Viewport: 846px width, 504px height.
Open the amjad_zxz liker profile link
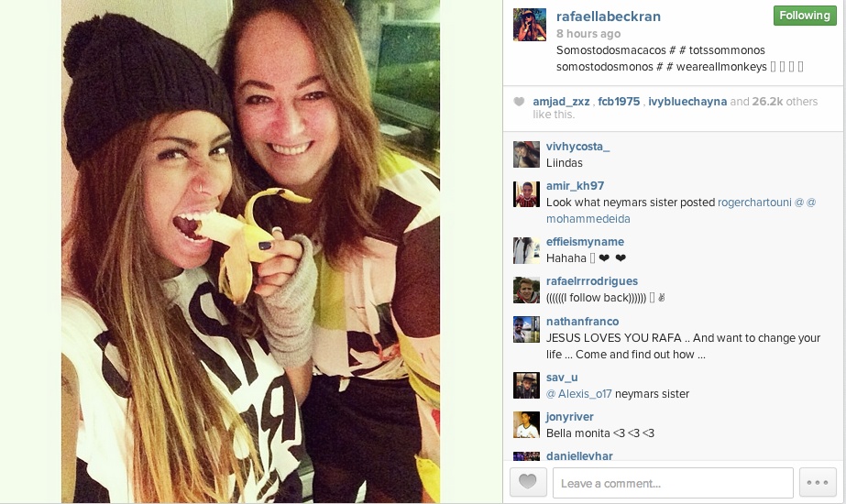tap(561, 102)
